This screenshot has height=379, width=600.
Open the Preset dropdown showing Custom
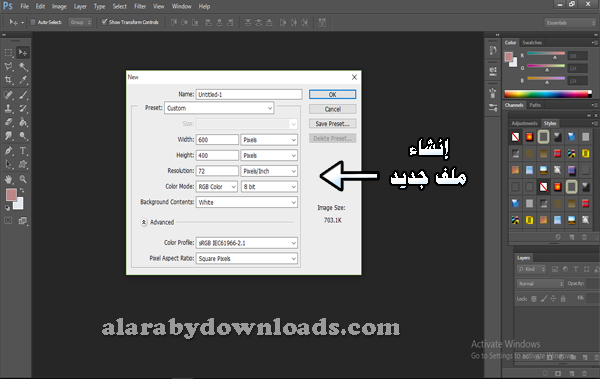[219, 108]
